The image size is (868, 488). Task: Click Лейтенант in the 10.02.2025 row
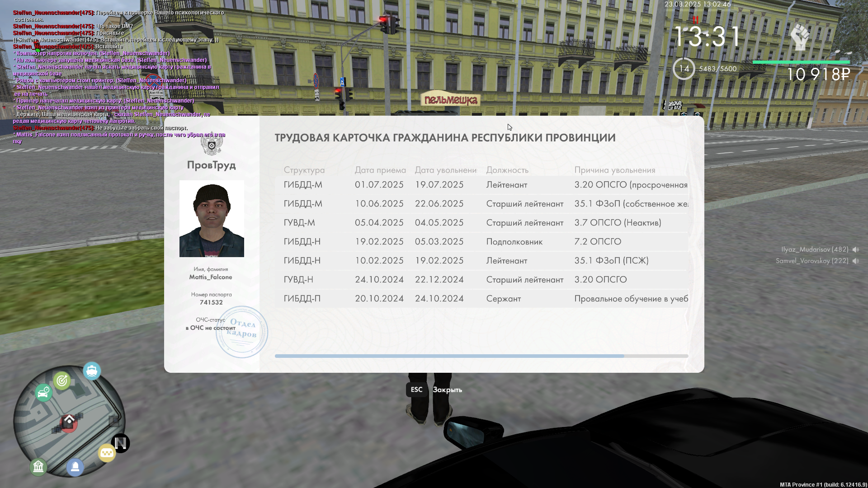(507, 261)
